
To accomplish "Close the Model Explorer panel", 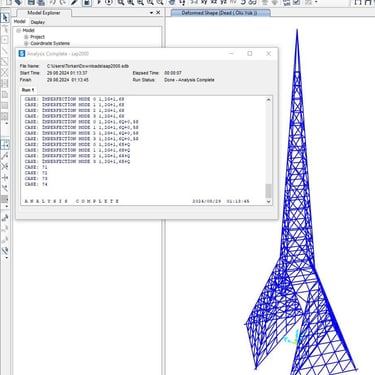I will pyautogui.click(x=158, y=13).
